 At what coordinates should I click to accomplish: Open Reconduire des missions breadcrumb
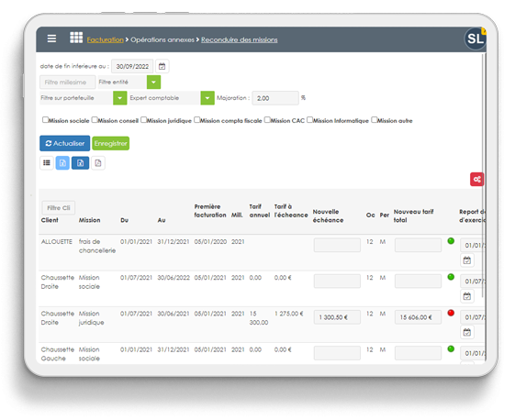pos(239,39)
